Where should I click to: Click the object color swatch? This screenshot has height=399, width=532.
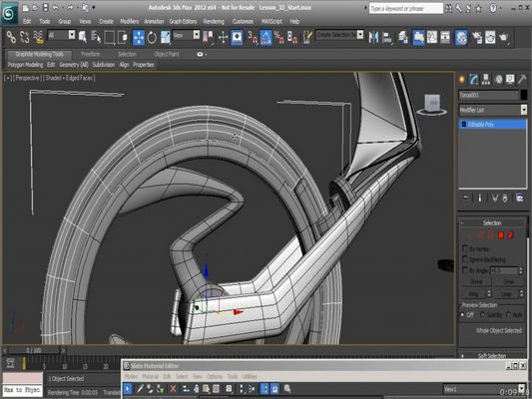pos(524,95)
